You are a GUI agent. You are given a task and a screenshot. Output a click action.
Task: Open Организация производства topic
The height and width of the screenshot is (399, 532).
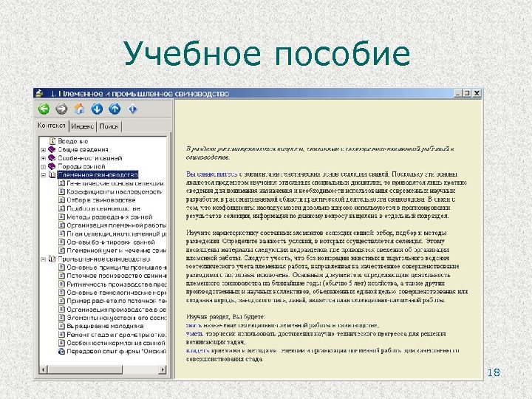(x=117, y=310)
